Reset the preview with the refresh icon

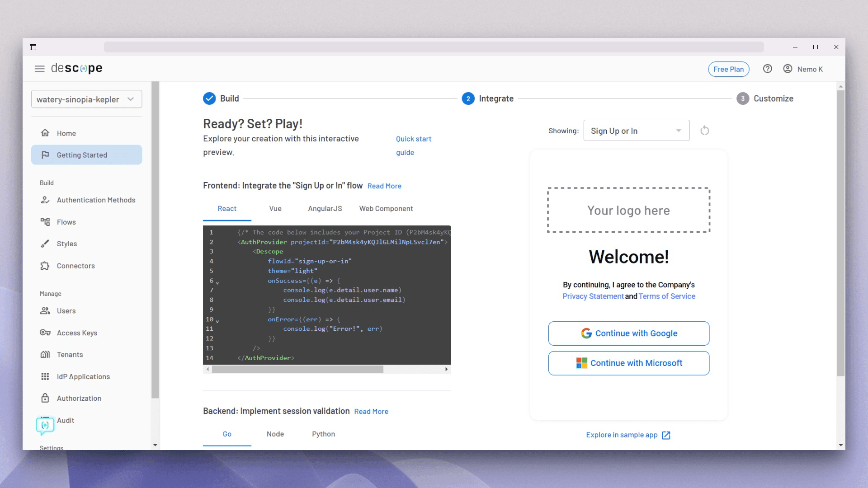coord(705,131)
